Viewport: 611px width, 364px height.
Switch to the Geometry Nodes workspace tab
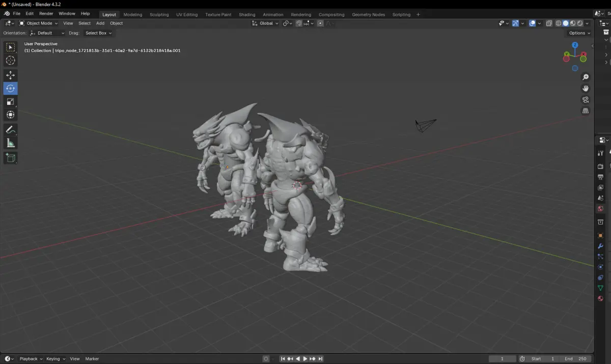(368, 14)
